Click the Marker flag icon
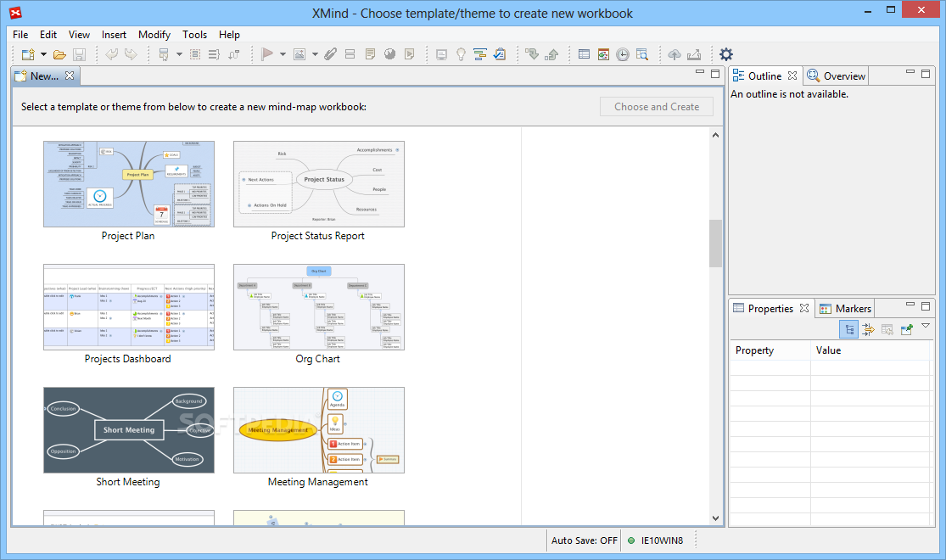Image resolution: width=946 pixels, height=560 pixels. pyautogui.click(x=266, y=54)
